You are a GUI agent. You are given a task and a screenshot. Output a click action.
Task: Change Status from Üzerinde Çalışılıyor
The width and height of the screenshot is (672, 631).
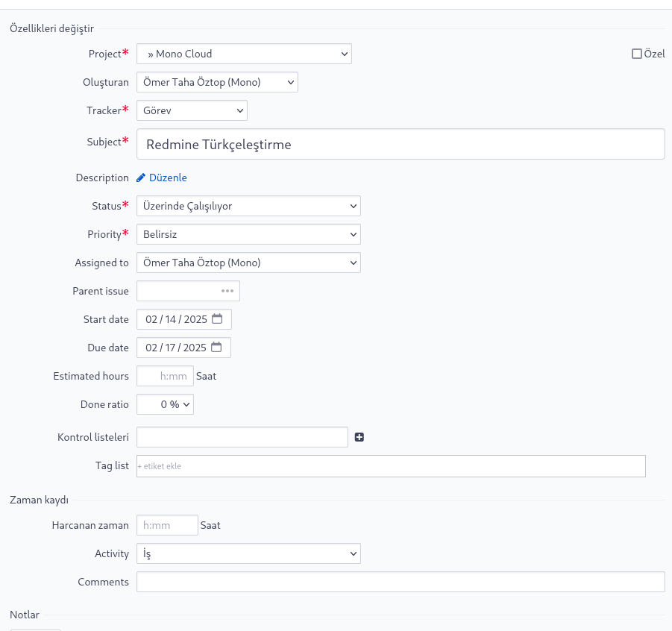[248, 206]
